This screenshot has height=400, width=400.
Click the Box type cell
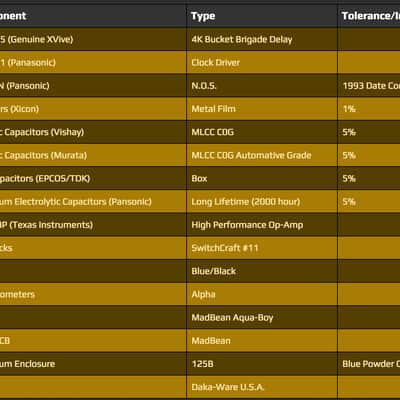(262, 178)
